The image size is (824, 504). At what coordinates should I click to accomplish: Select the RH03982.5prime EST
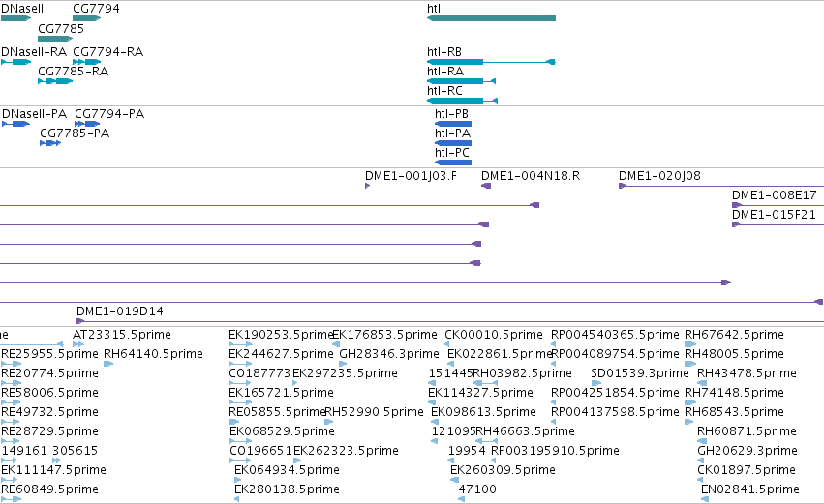tap(485, 383)
